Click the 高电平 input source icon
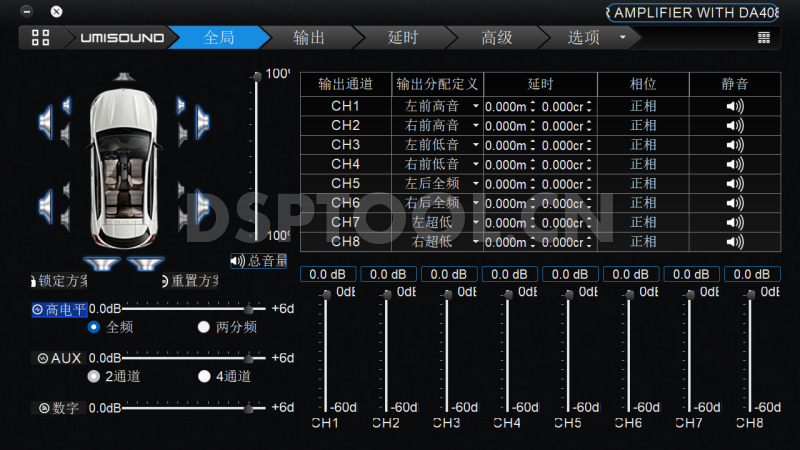The height and width of the screenshot is (450, 800). coord(37,309)
